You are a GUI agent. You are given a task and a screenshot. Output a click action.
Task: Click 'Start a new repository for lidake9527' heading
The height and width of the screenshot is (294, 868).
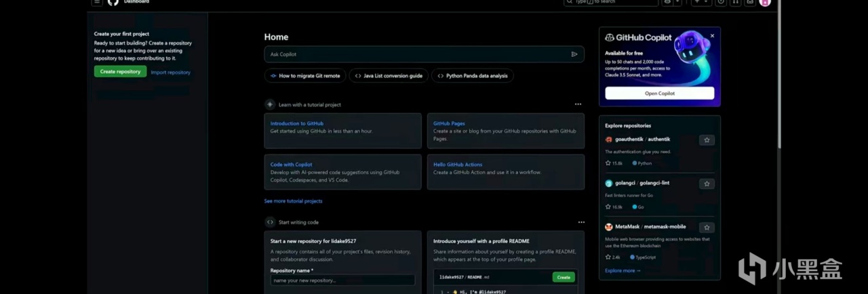point(313,241)
